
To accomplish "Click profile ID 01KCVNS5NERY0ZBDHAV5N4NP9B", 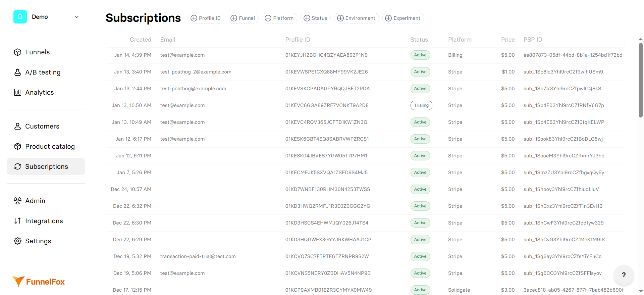I will 328,273.
